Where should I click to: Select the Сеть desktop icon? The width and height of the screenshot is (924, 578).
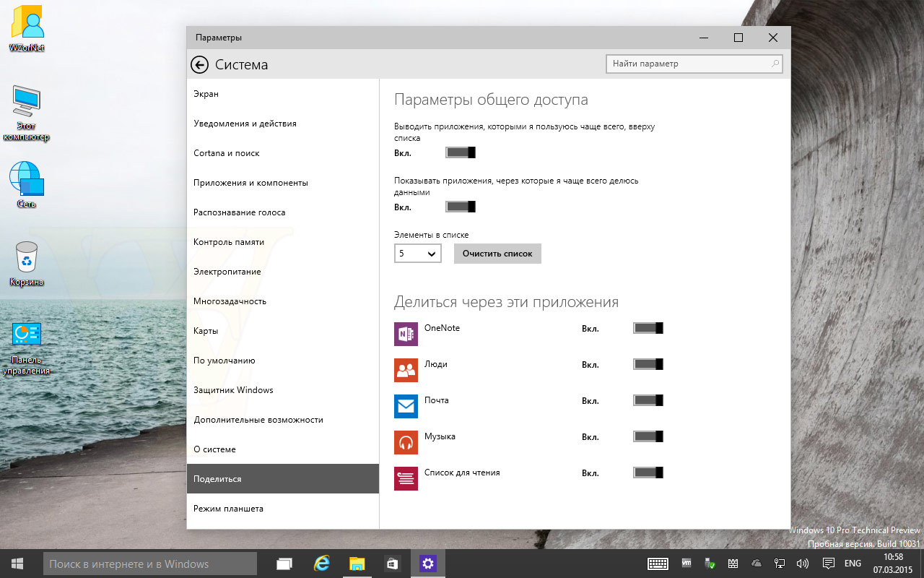pyautogui.click(x=27, y=185)
